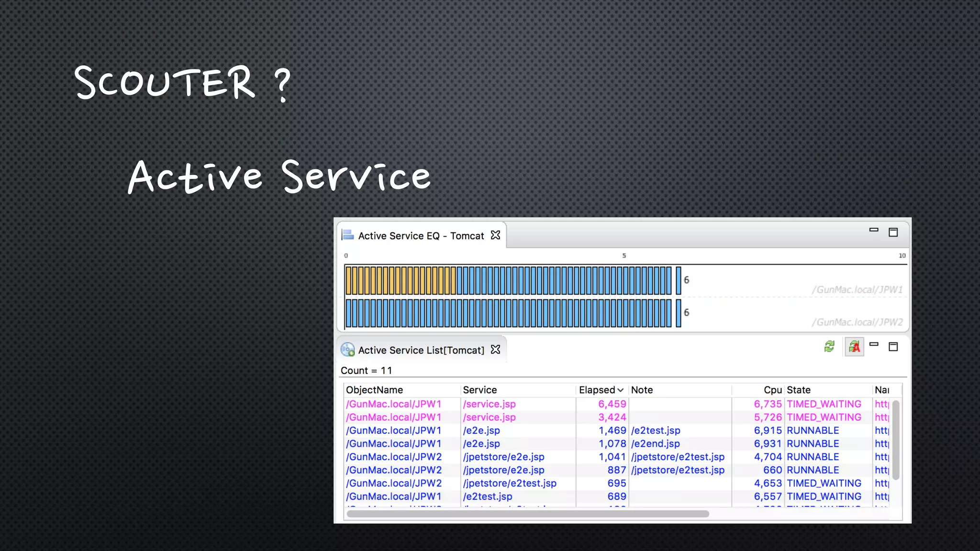Click the horizontal scrollbar of the table
Screen dimensions: 980x551
(x=527, y=514)
